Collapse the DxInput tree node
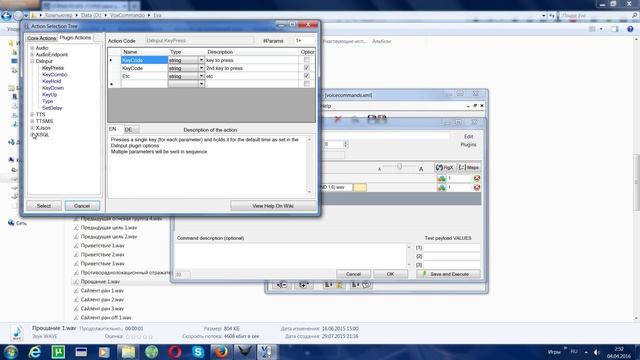The image size is (640, 360). coord(32,61)
